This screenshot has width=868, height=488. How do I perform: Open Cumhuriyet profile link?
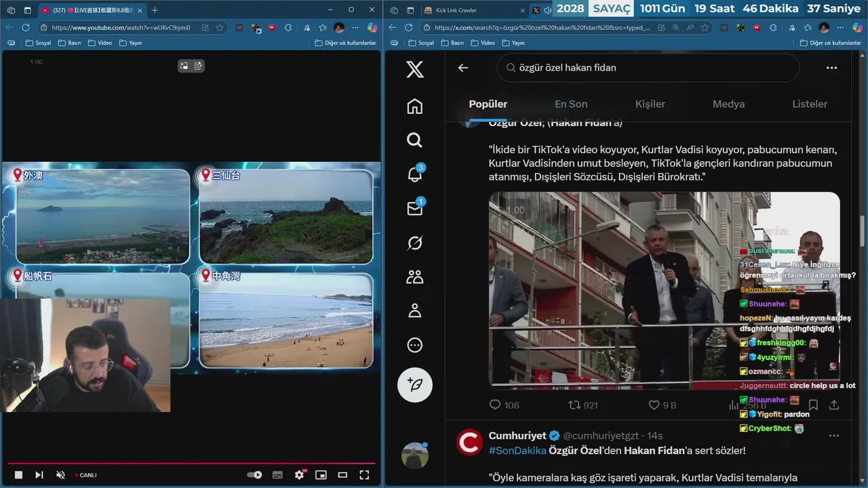tap(517, 435)
